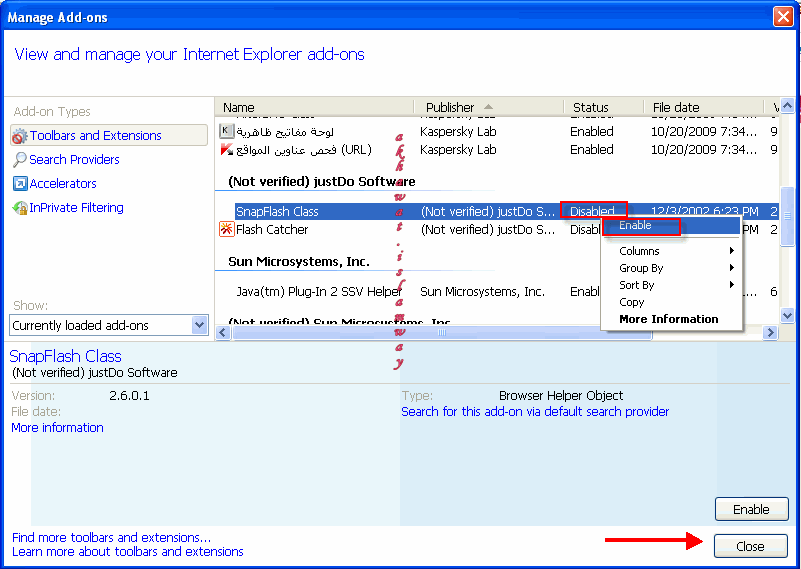The image size is (801, 569).
Task: Click the Kaspersky virtual keyboard add-on icon
Action: pos(226,131)
